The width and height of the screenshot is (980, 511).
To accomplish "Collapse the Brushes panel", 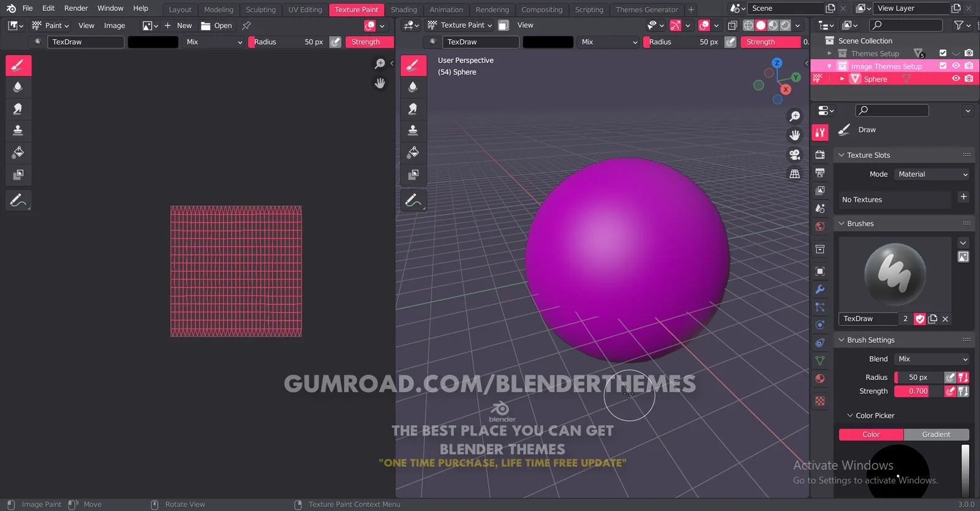I will click(842, 224).
